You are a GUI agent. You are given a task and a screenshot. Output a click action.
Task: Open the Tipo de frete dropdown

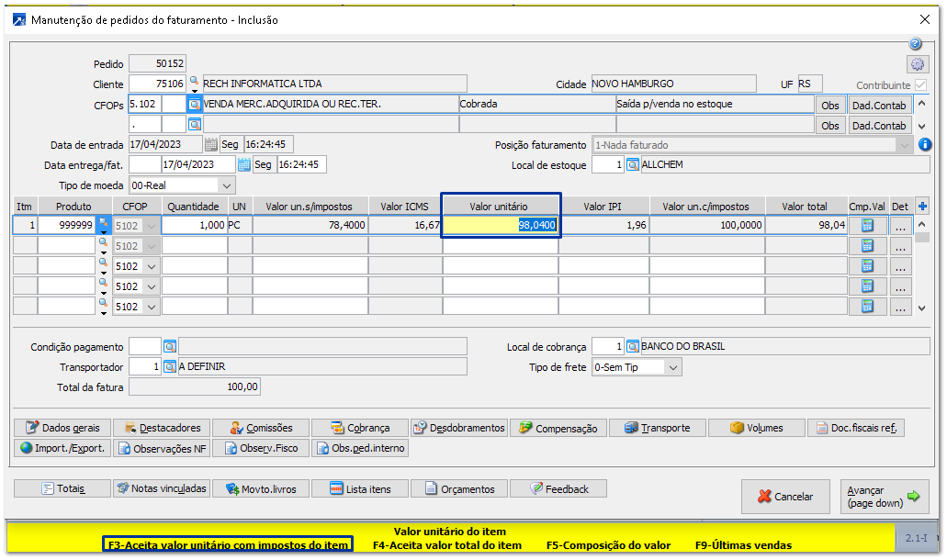(673, 367)
